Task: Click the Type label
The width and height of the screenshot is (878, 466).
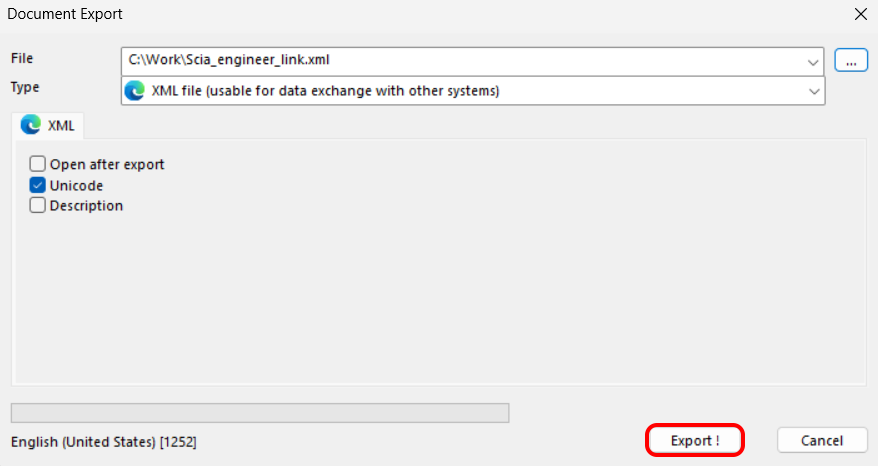Action: coord(25,87)
